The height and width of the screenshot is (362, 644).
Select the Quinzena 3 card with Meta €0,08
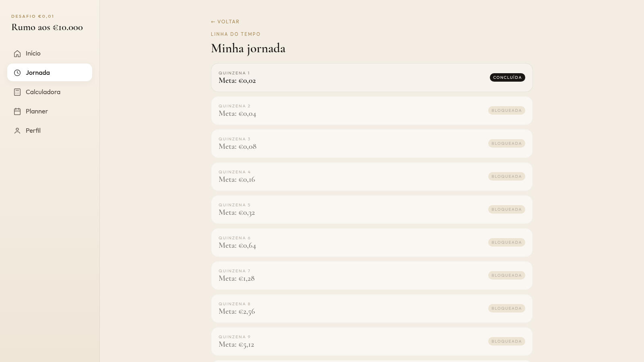pos(372,144)
